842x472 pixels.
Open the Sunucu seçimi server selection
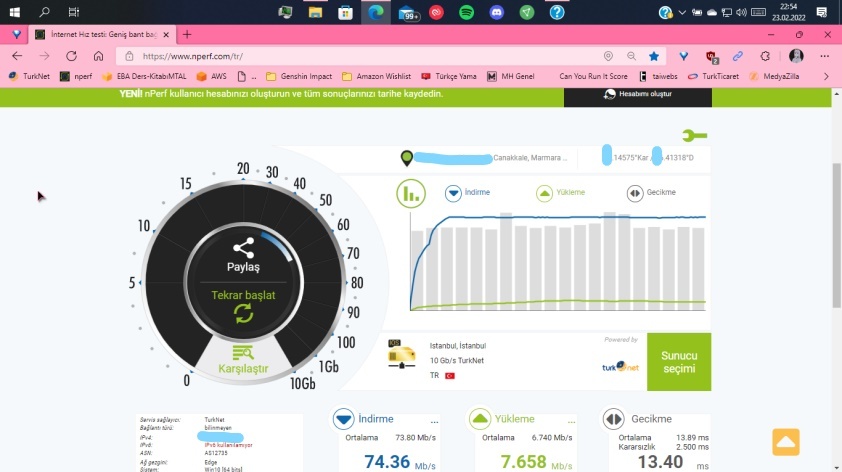point(679,362)
